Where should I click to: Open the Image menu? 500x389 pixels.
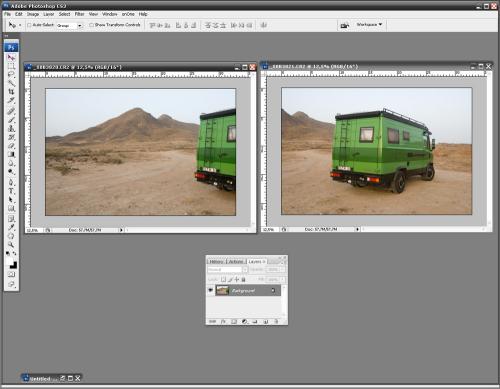point(33,14)
